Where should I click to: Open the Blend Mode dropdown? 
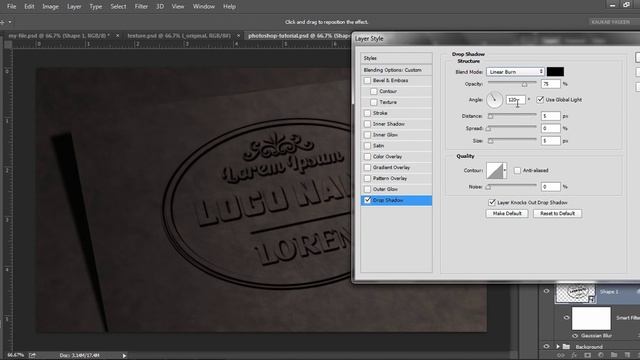(515, 72)
